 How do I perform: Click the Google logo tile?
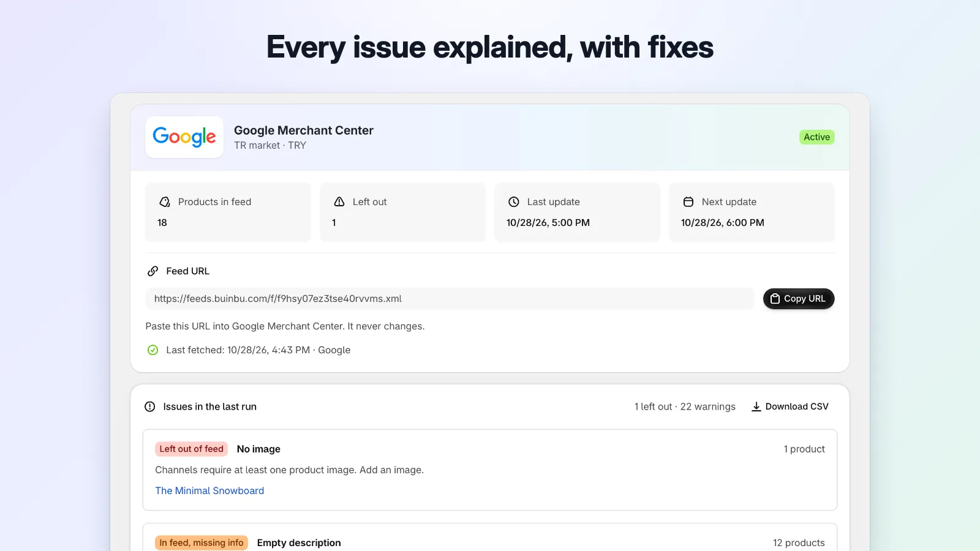coord(184,137)
